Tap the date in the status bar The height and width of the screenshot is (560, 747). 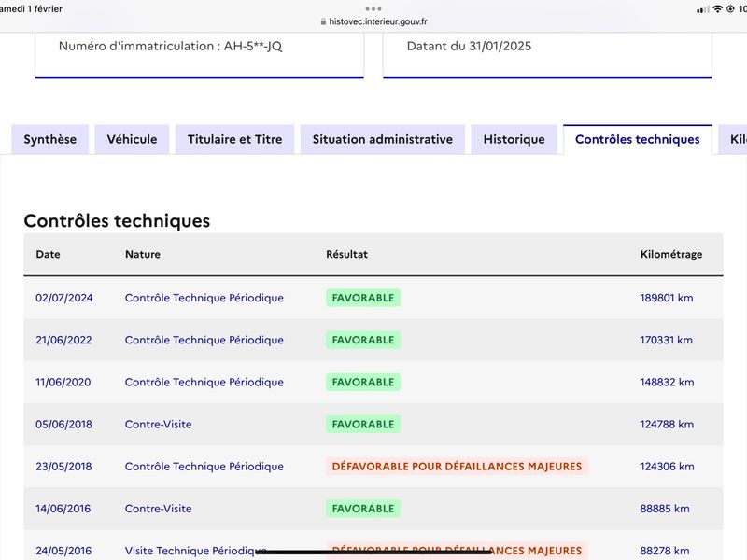[x=32, y=9]
